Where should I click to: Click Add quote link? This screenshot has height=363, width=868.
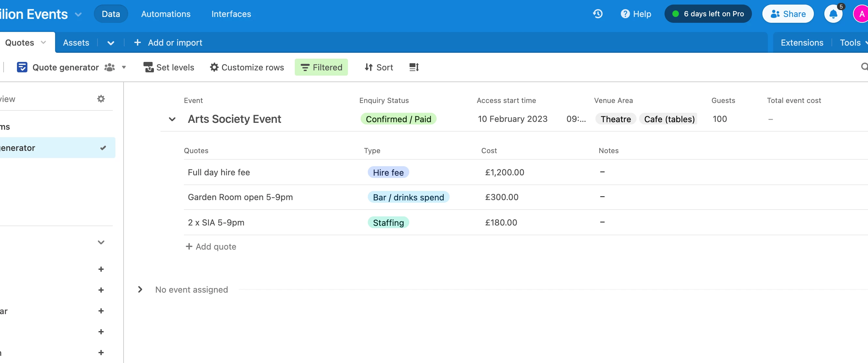211,247
